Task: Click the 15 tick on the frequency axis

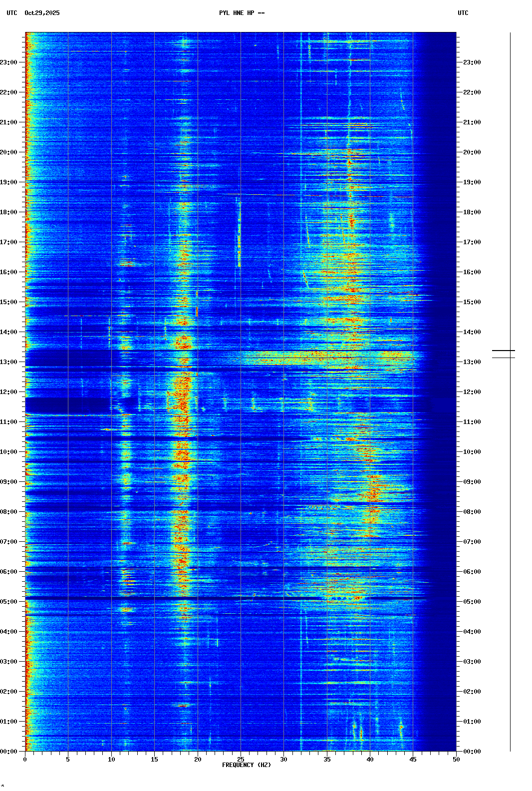Action: tap(154, 759)
